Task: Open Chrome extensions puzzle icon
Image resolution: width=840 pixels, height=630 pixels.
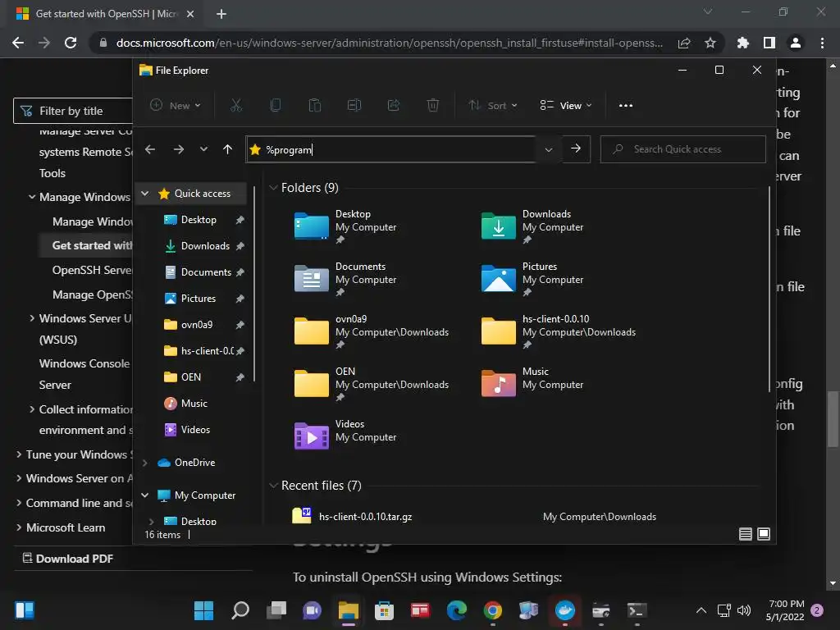Action: pos(742,43)
